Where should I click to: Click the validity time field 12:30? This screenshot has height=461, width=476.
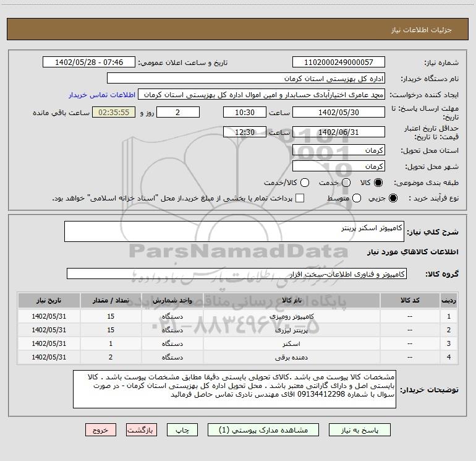coord(245,132)
